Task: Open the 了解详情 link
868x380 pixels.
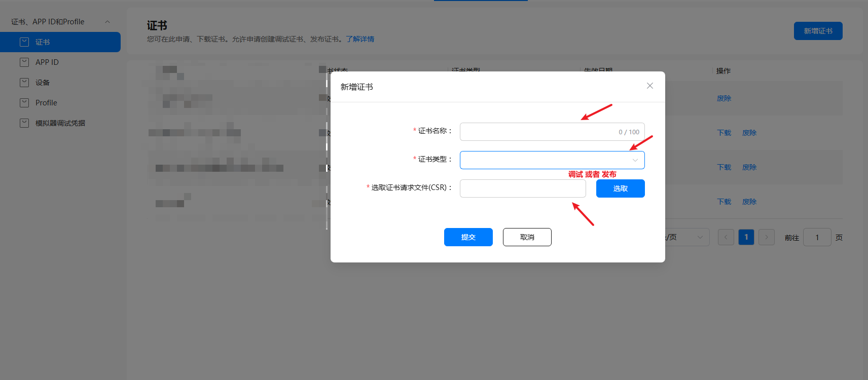Action: pyautogui.click(x=360, y=39)
